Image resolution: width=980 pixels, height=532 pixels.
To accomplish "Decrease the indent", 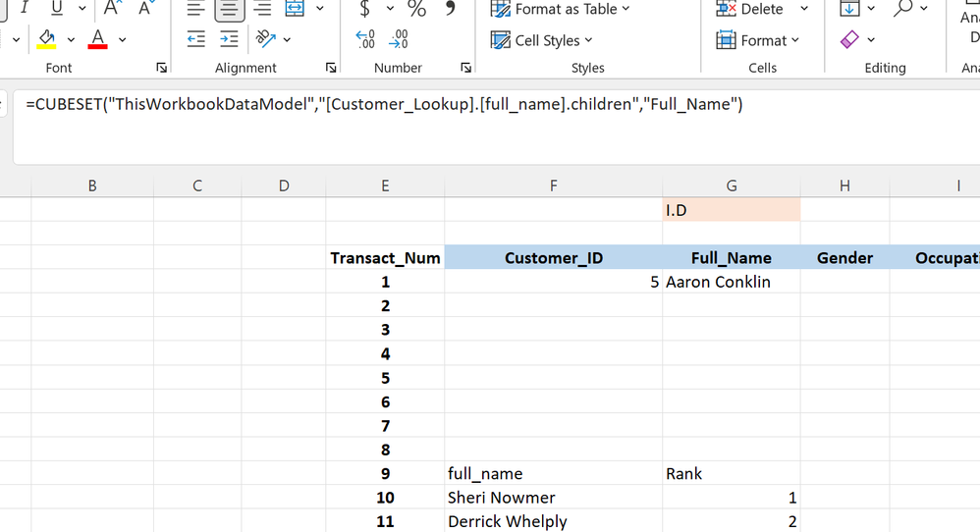I will pos(196,39).
